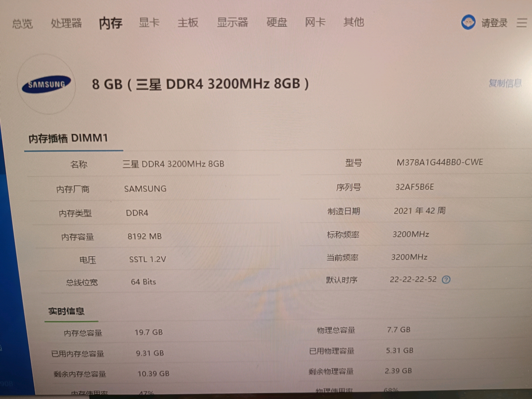
Task: Click the used physical value 5.31 GB
Action: (400, 350)
